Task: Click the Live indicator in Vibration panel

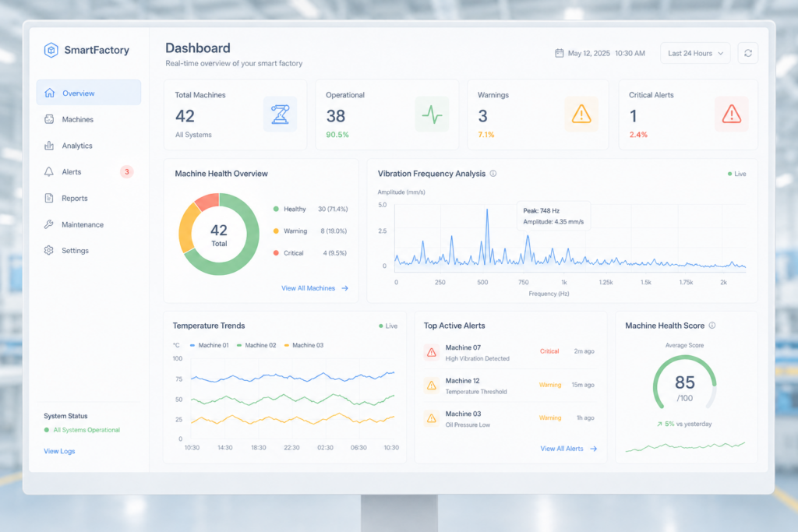Action: pos(737,174)
